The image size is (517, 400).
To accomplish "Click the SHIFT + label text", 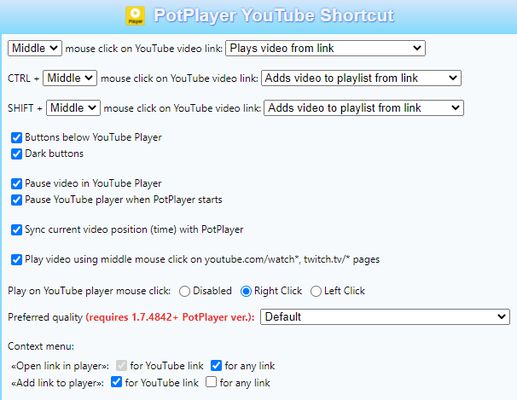I will (25, 108).
